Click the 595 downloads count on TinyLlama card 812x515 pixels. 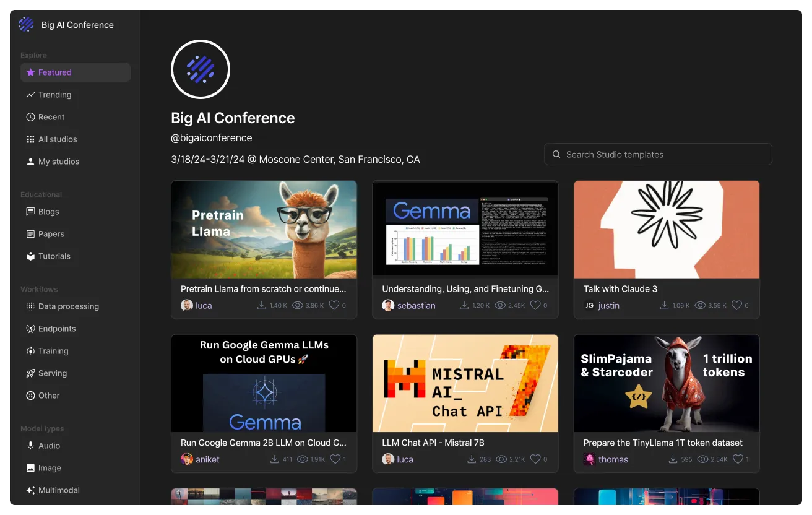[x=686, y=460]
